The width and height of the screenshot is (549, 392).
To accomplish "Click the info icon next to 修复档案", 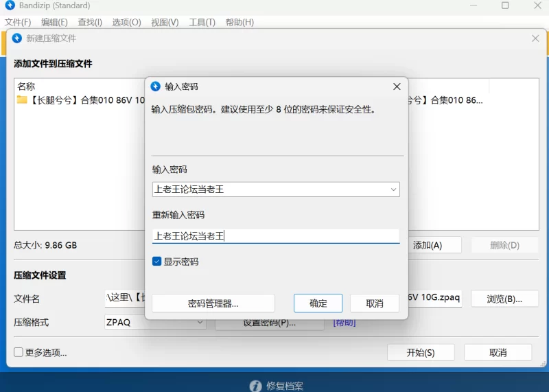I will coord(255,386).
